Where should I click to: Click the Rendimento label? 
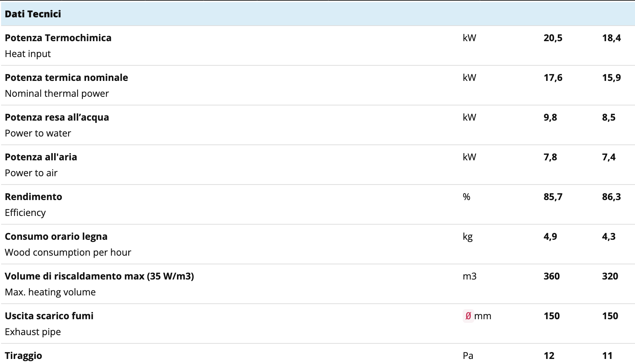(33, 197)
